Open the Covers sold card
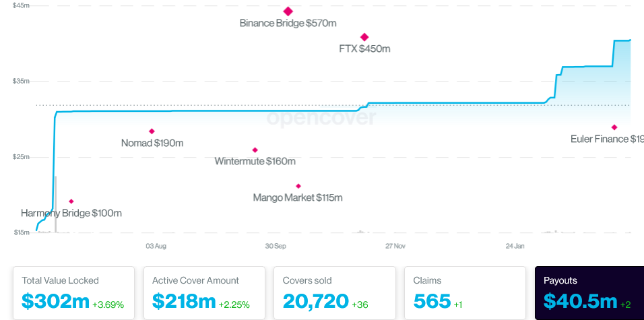Image resolution: width=644 pixels, height=320 pixels. click(335, 293)
